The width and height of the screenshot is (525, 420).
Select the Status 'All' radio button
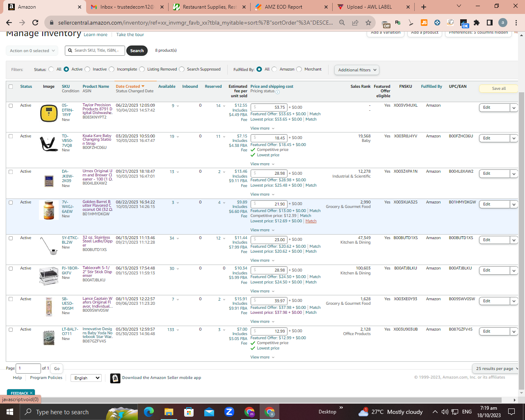(51, 69)
